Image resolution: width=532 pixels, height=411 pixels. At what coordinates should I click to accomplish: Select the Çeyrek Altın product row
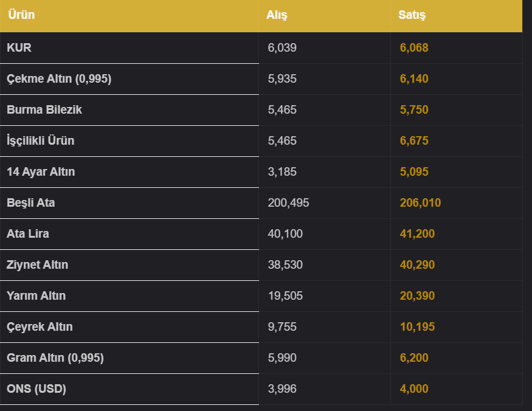point(261,327)
